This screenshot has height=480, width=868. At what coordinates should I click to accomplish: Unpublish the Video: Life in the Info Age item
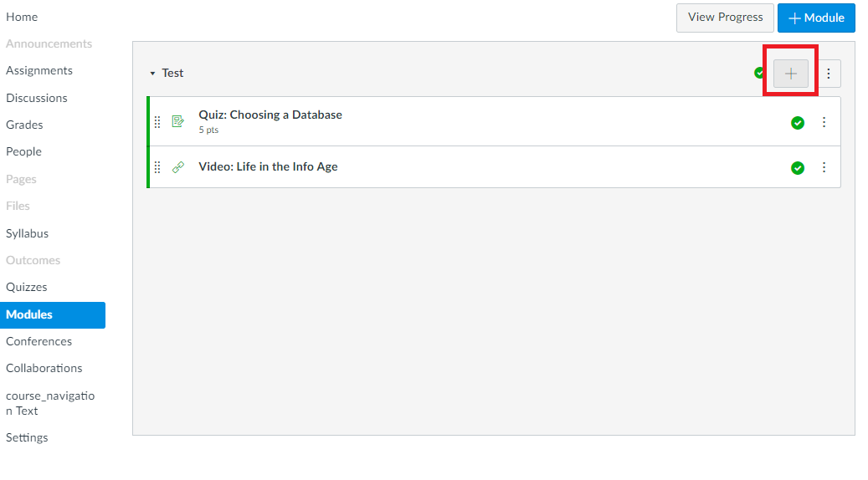(797, 167)
